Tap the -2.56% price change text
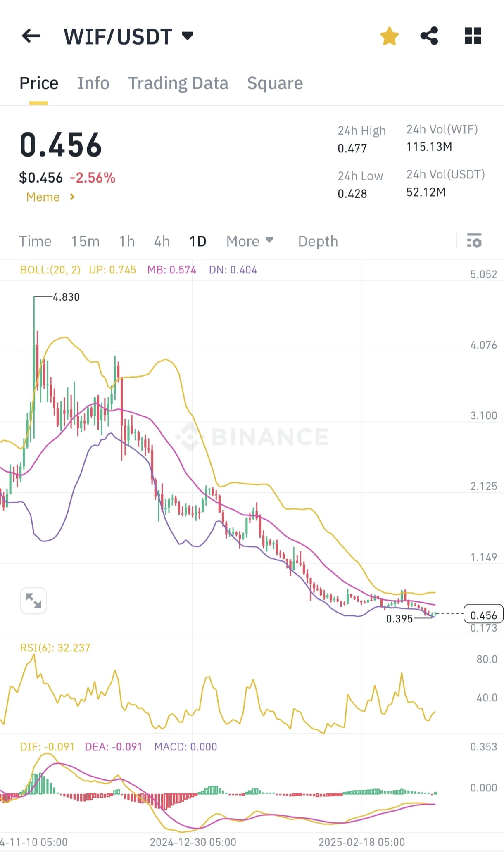The image size is (504, 855). 93,178
